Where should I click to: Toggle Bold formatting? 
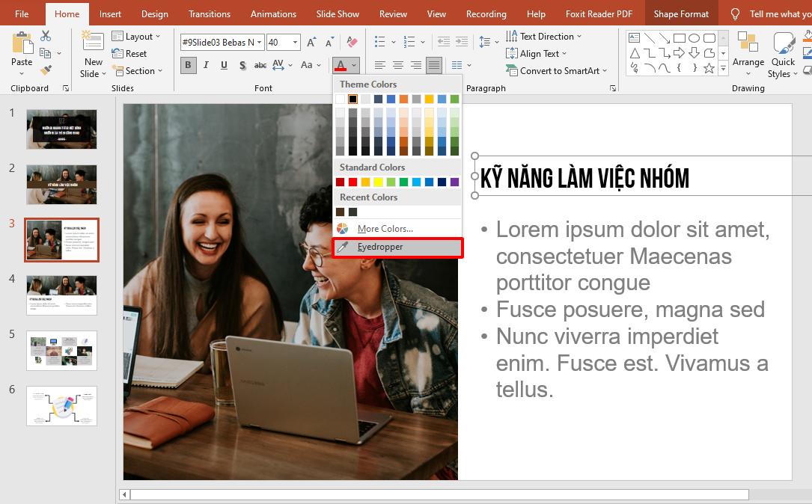pyautogui.click(x=188, y=65)
